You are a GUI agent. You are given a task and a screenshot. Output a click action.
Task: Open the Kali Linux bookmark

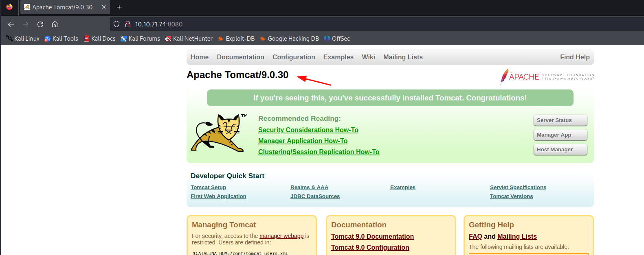coord(23,39)
